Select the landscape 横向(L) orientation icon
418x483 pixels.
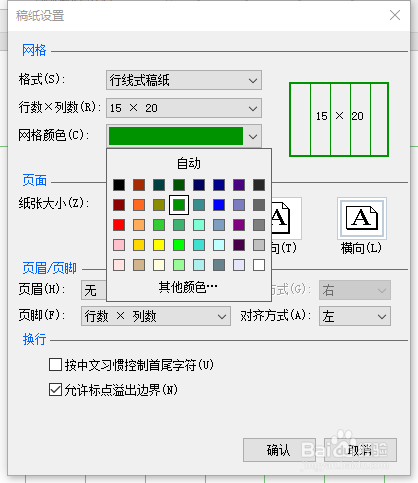tap(362, 218)
